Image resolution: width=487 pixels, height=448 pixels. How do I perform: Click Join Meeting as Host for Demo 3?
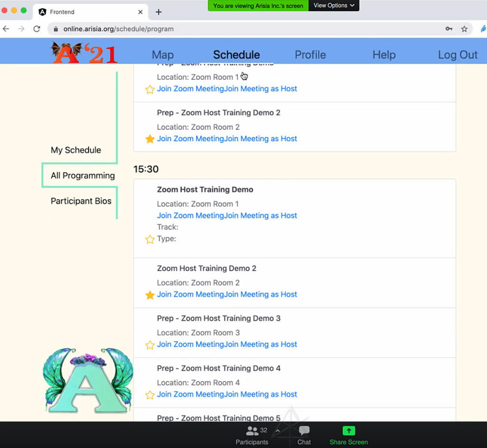coord(261,344)
